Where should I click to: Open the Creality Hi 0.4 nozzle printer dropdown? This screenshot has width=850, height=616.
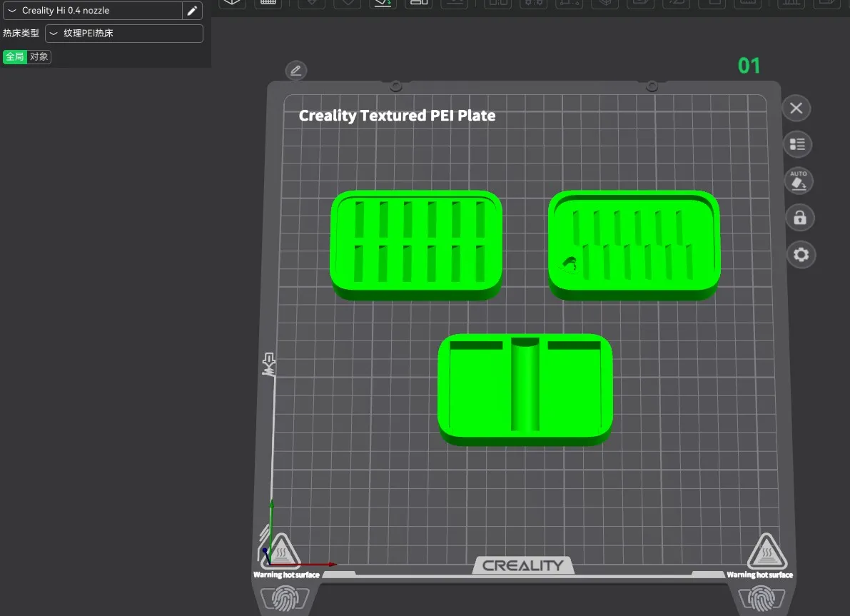click(92, 11)
